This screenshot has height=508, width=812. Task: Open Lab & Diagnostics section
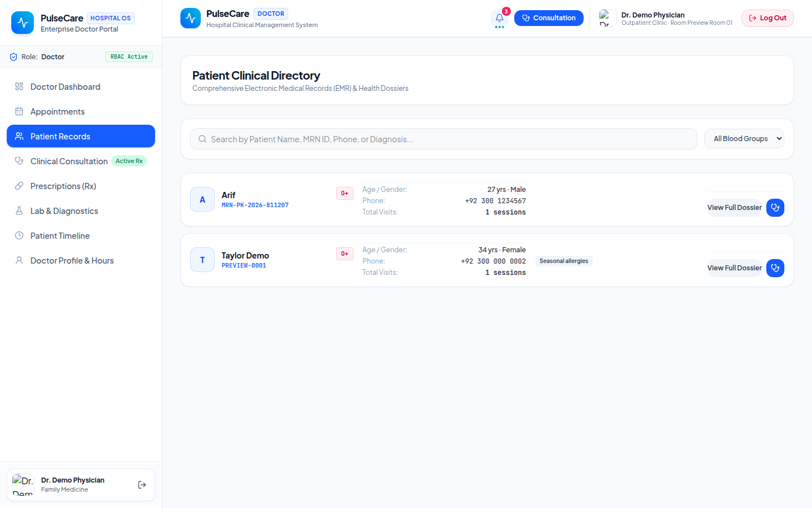coord(81,211)
